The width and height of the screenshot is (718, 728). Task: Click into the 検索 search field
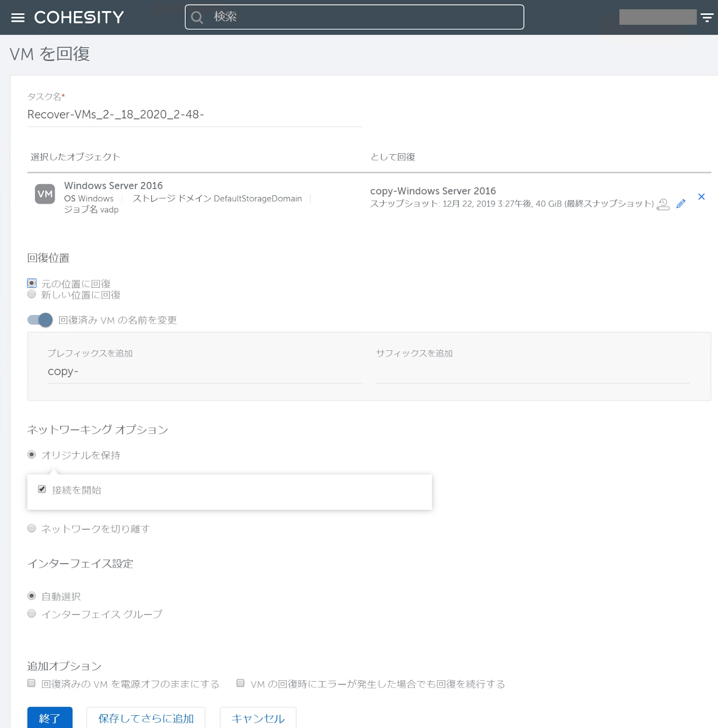pos(354,17)
